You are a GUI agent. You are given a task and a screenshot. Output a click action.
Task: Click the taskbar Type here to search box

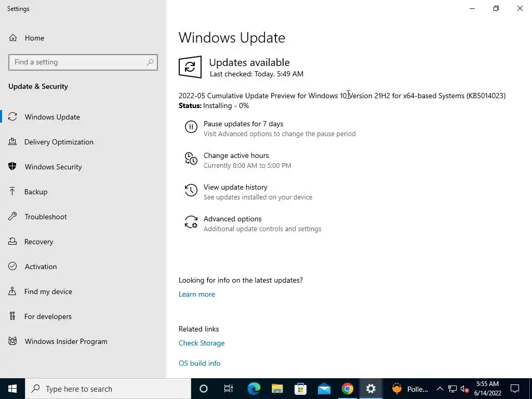pos(108,389)
